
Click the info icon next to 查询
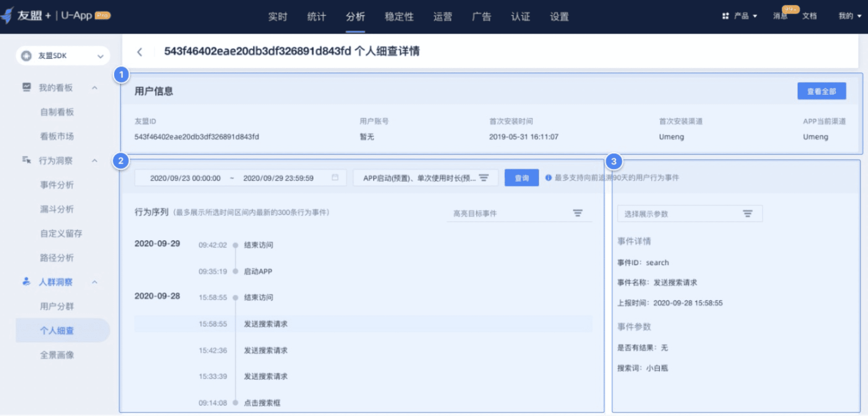tap(548, 177)
